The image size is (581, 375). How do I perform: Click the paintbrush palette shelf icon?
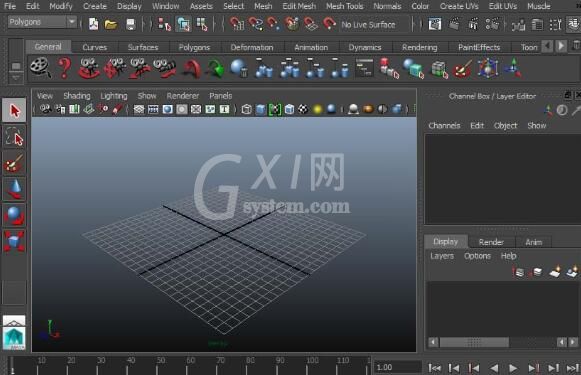(462, 69)
